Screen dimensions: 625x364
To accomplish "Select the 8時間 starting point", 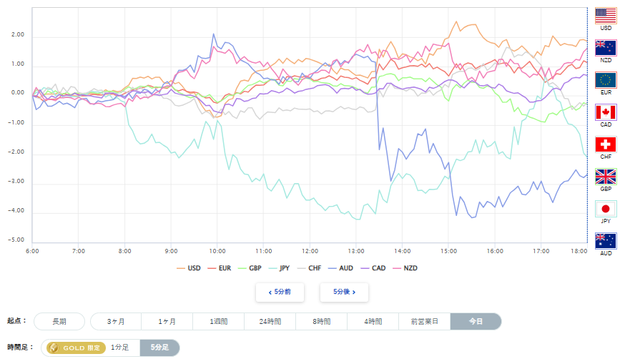I will (321, 321).
